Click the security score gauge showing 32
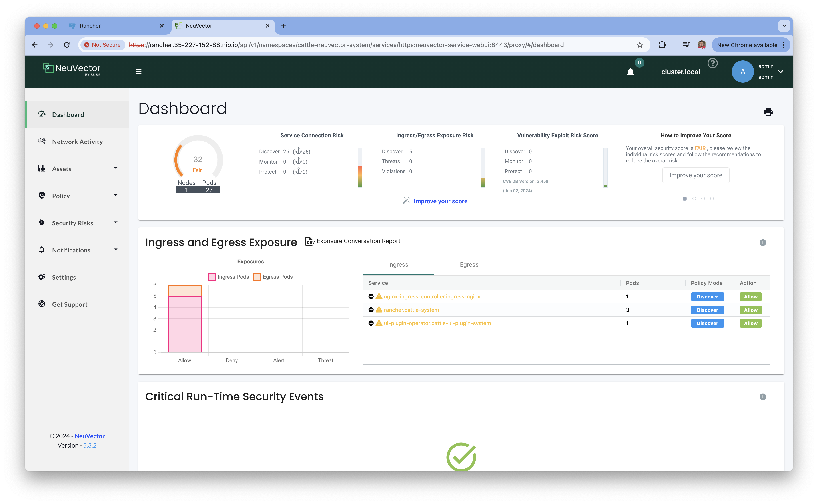The height and width of the screenshot is (504, 818). point(198,159)
